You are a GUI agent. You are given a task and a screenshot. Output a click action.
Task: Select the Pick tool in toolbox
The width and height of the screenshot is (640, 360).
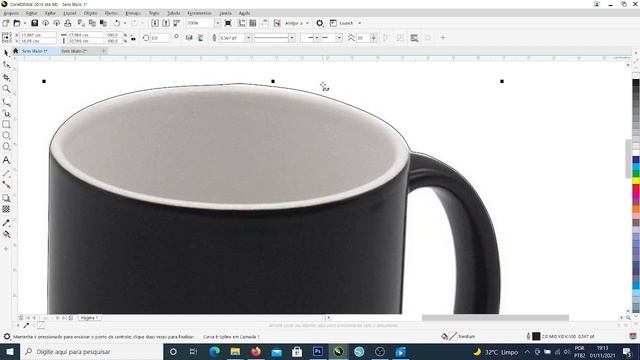6,53
